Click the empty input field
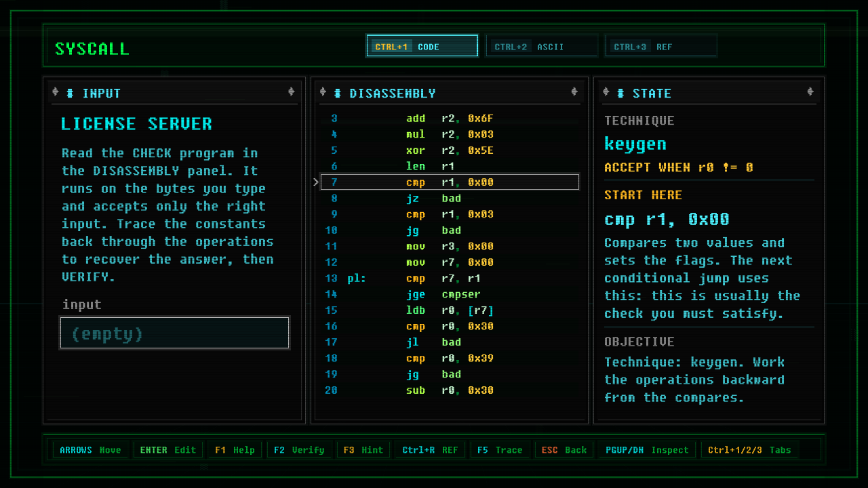The width and height of the screenshot is (868, 488). [174, 333]
